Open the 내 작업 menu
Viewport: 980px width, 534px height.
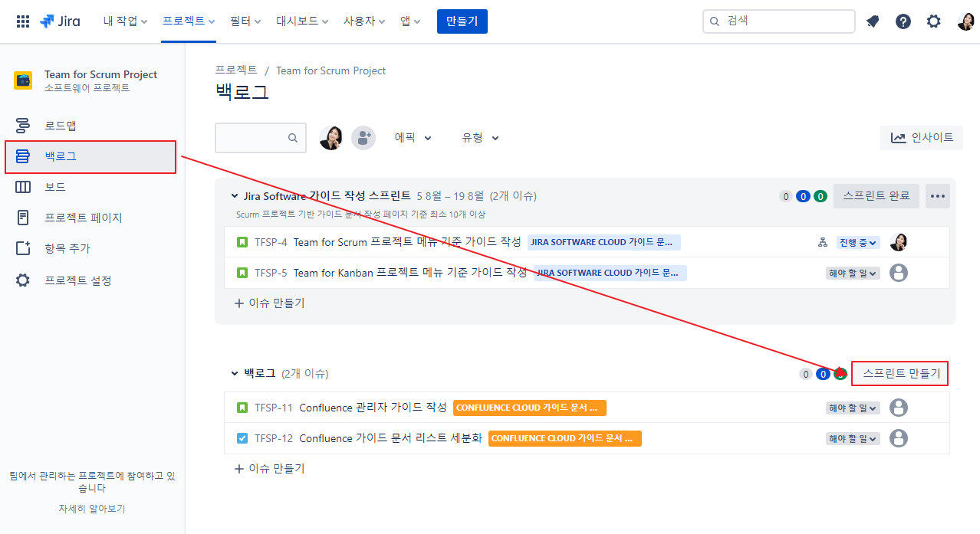pos(126,21)
